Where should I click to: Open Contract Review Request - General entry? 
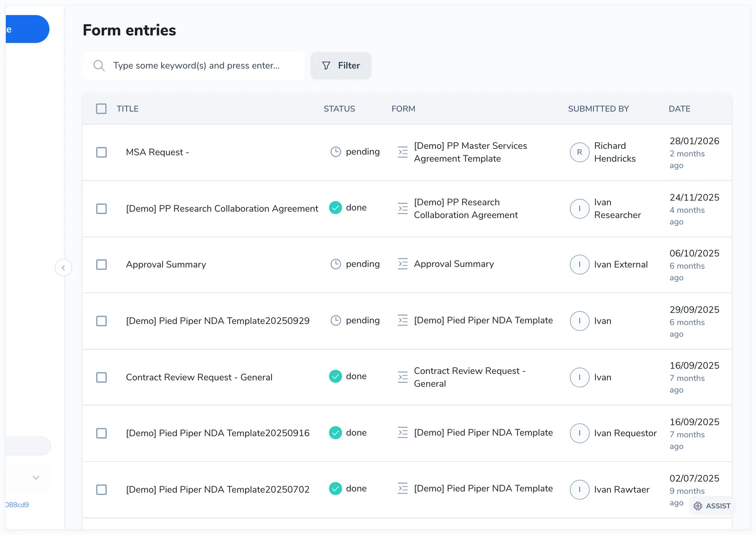tap(199, 377)
